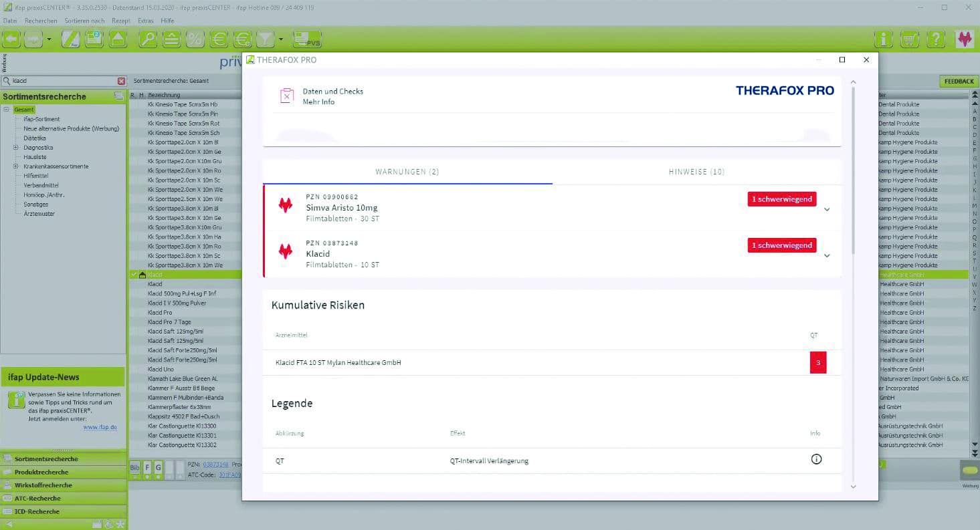Click '1 schwerwiegend' badge for Simva Aristo
This screenshot has height=530, width=980.
click(x=782, y=199)
